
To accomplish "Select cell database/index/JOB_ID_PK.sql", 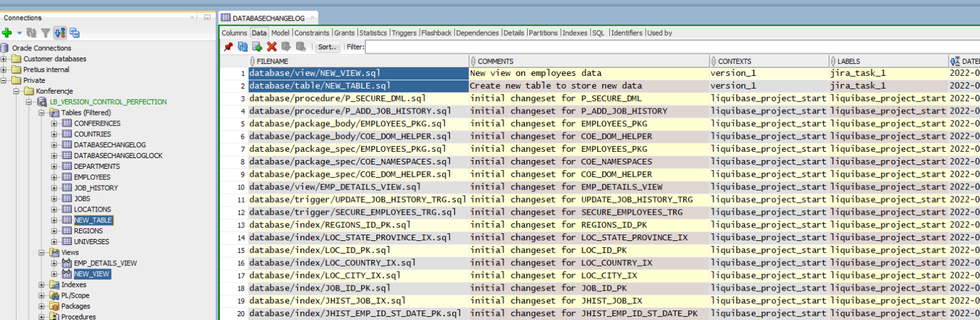I will pos(359,288).
